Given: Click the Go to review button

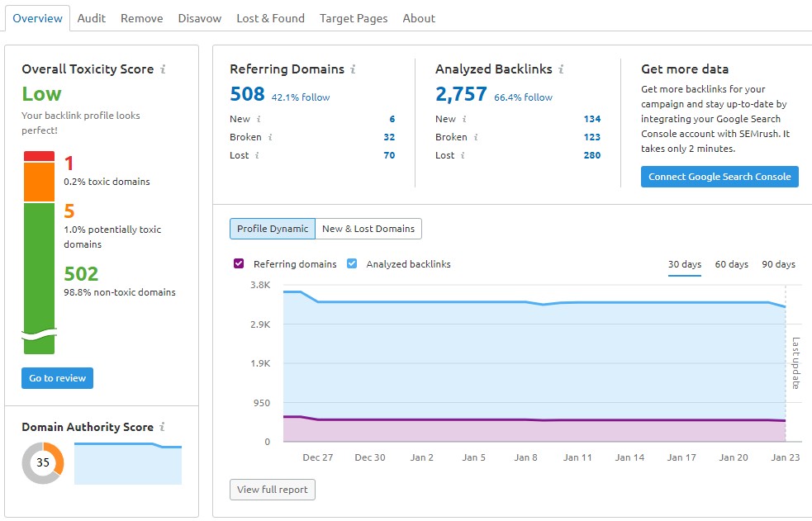Looking at the screenshot, I should pyautogui.click(x=56, y=377).
